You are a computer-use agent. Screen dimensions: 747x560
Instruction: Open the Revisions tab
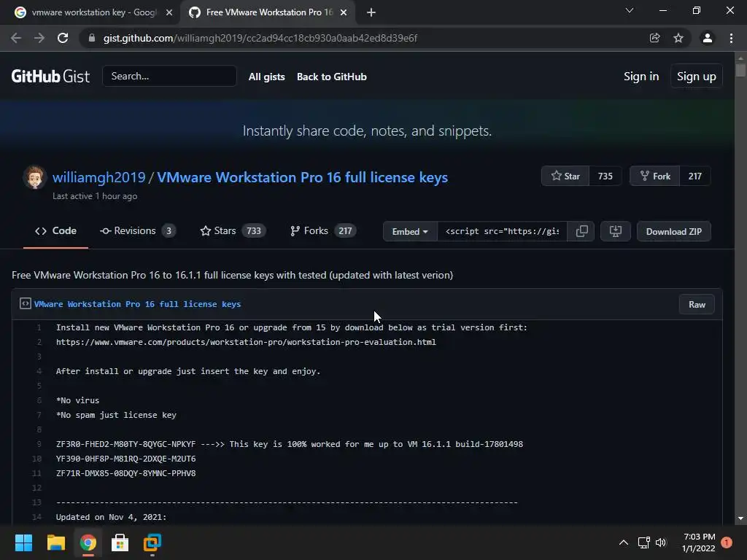click(x=138, y=231)
